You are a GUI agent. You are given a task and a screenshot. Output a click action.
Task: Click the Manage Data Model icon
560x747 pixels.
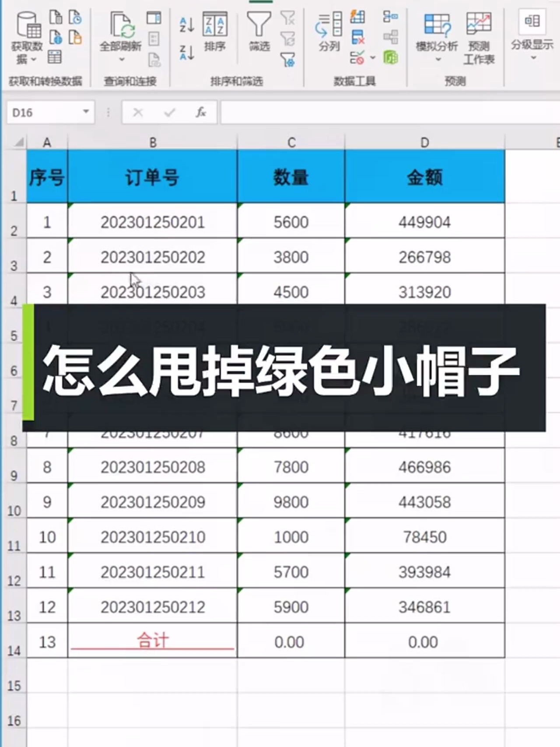tap(391, 57)
